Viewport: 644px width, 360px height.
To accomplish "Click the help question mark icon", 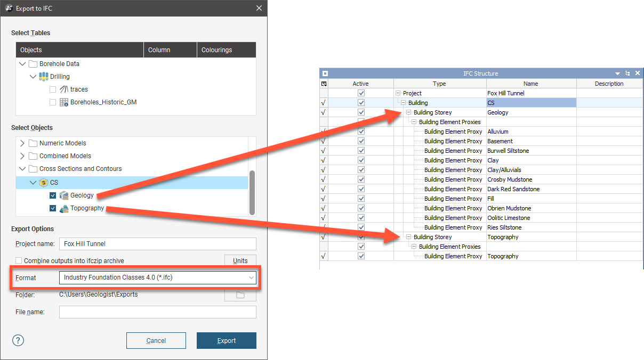I will pos(18,340).
